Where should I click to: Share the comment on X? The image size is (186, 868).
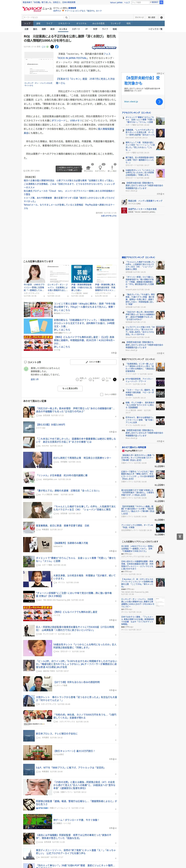click(114, 379)
